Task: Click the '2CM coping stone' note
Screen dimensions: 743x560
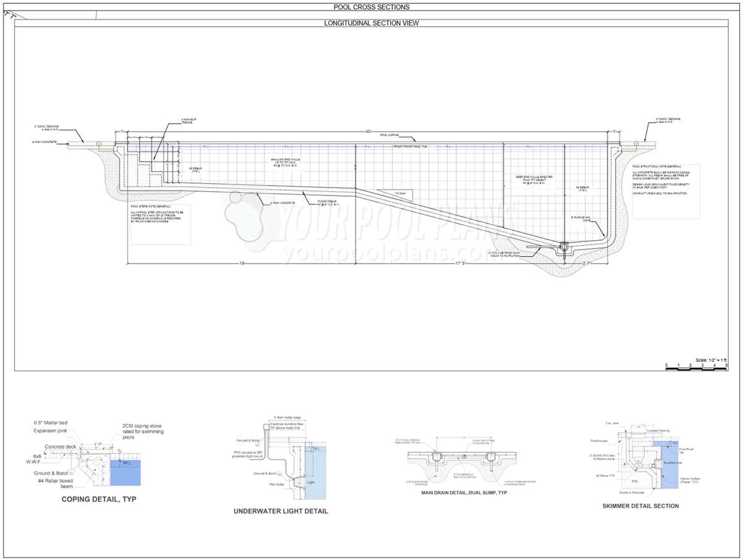Action: (x=143, y=431)
